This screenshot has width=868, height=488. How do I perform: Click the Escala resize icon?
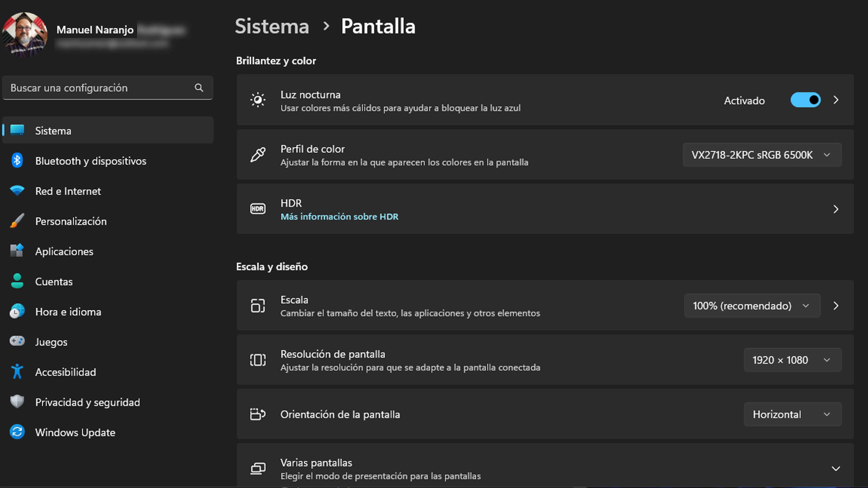coord(258,306)
